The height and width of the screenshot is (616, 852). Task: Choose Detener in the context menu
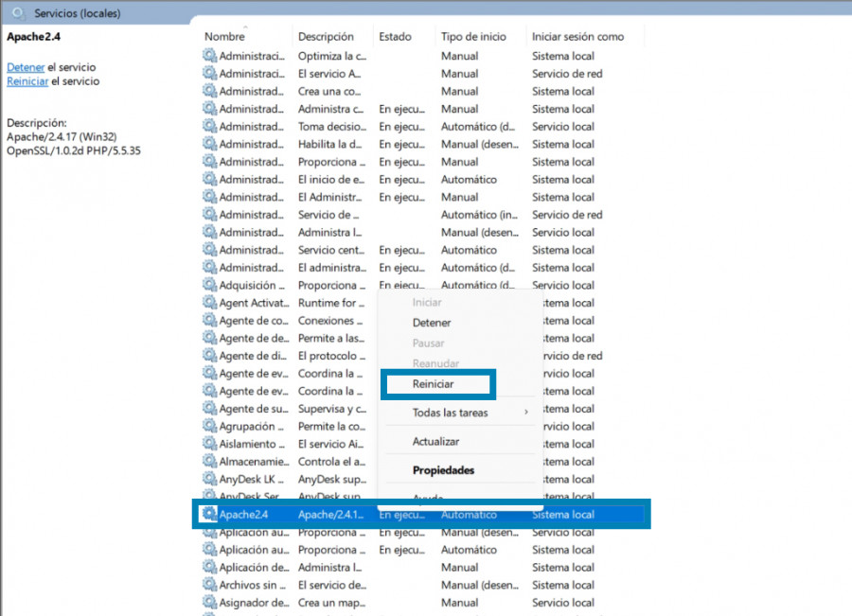pos(432,323)
